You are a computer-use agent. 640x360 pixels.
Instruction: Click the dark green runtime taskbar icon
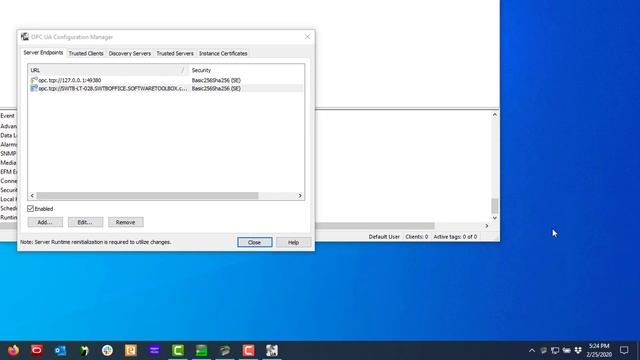coord(225,350)
